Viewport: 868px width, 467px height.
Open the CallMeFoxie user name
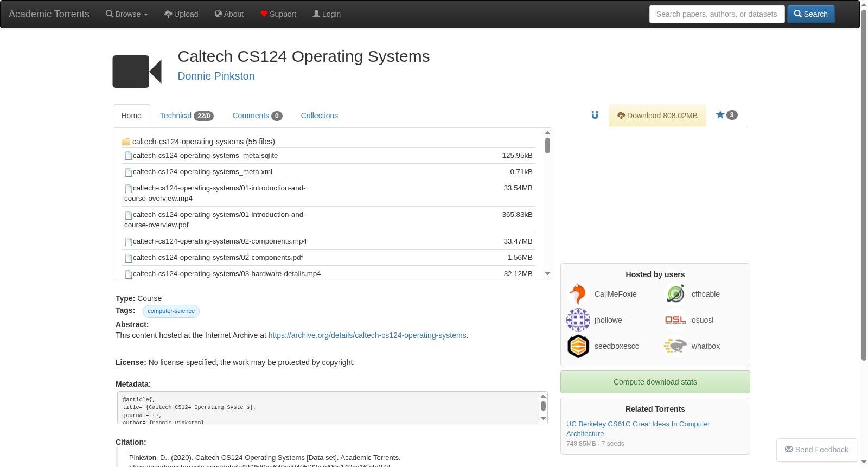tap(615, 294)
